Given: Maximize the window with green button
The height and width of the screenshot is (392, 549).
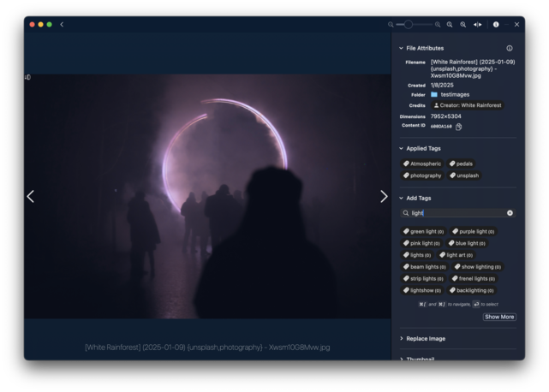Looking at the screenshot, I should point(50,25).
